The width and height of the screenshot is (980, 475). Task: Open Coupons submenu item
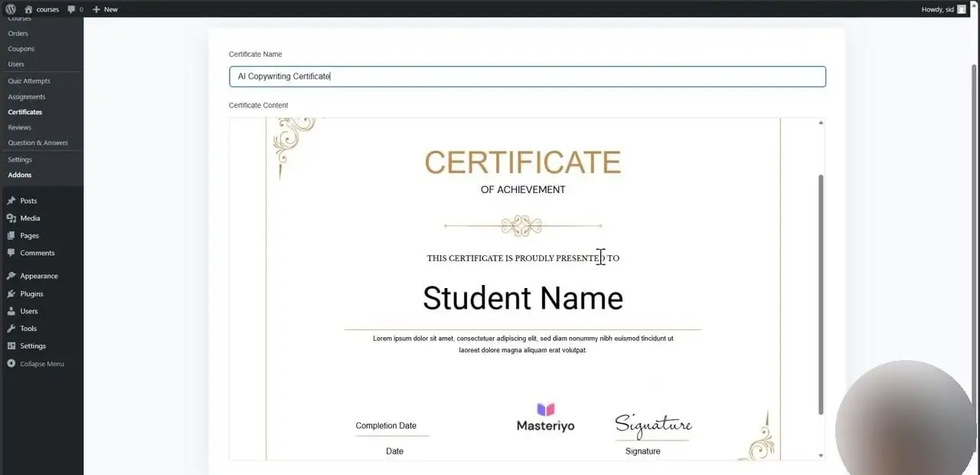(x=21, y=49)
